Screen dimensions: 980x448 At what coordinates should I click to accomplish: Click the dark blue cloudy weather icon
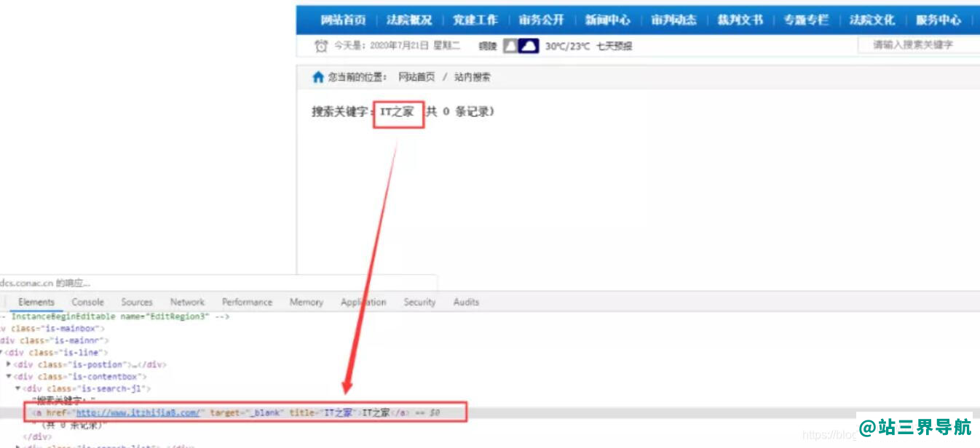coord(529,46)
